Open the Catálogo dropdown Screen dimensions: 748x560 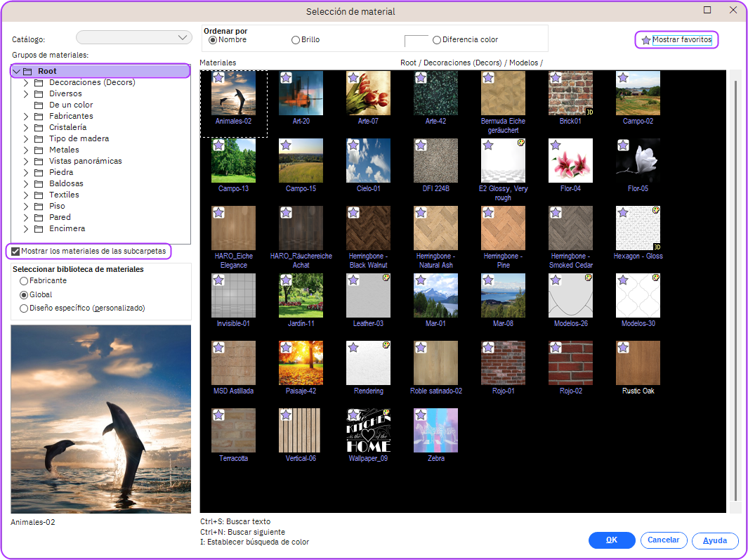[133, 37]
